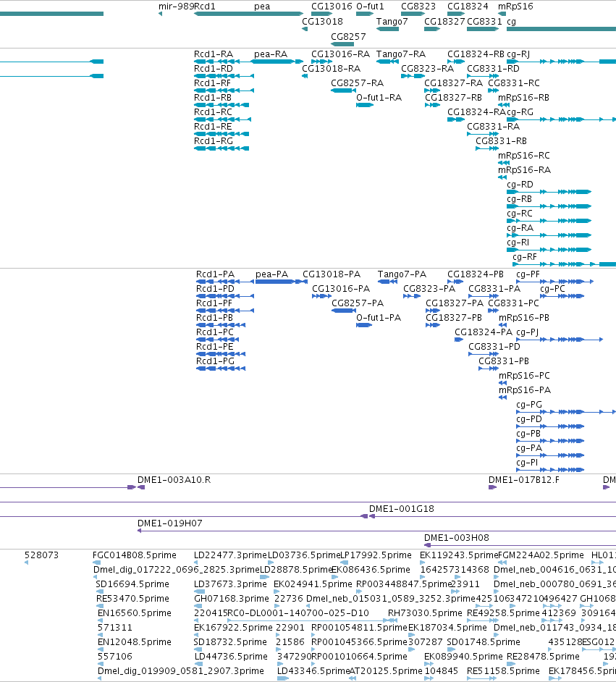Open the pea-RA transcript

(x=271, y=54)
